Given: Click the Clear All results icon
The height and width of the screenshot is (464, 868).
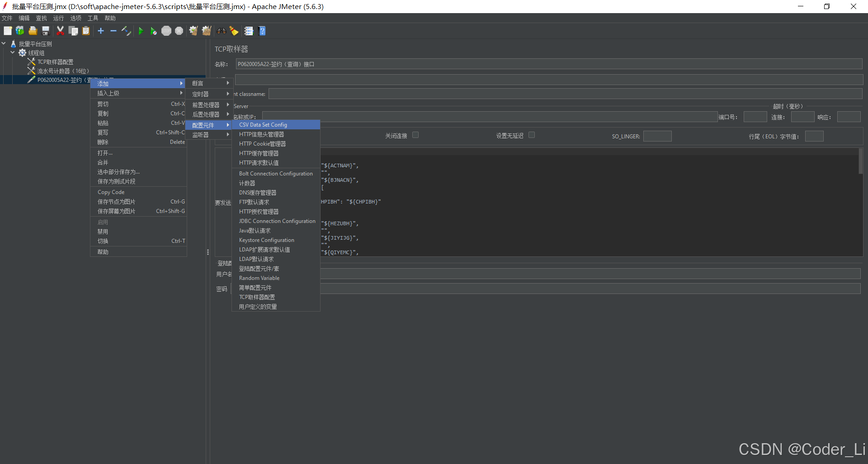Looking at the screenshot, I should tap(207, 31).
